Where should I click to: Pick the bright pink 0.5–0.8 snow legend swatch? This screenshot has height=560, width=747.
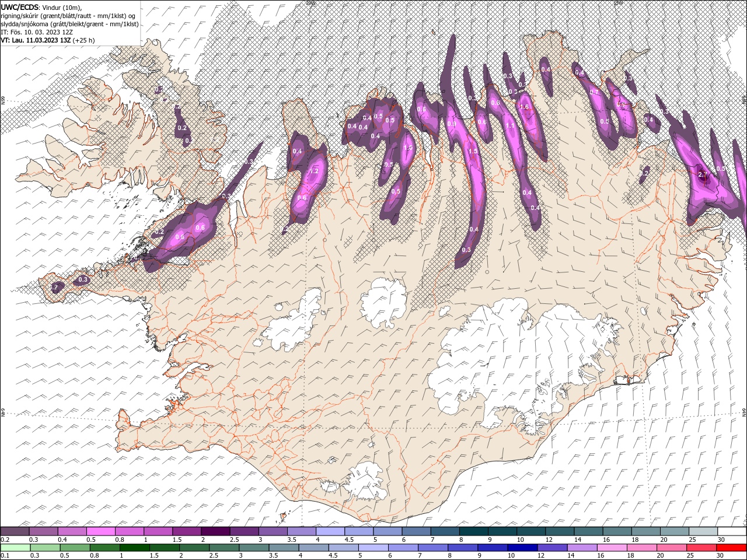pyautogui.click(x=101, y=531)
